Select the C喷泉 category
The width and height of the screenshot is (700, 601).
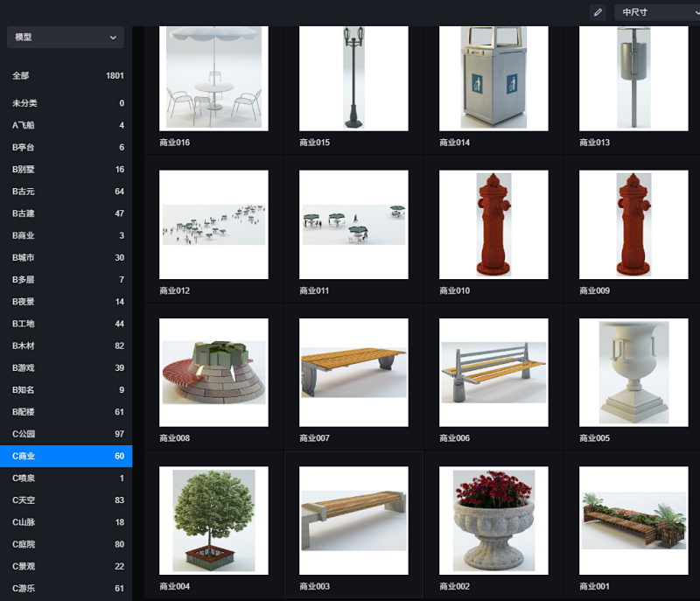click(x=66, y=479)
